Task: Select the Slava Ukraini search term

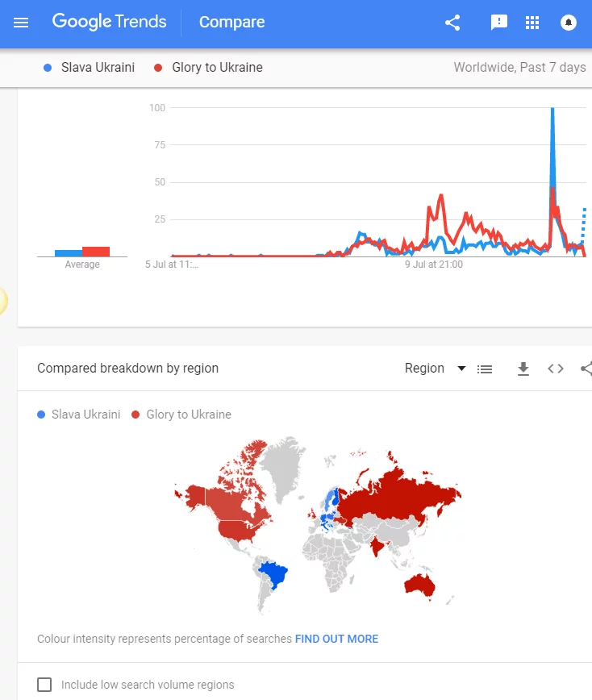Action: click(98, 68)
